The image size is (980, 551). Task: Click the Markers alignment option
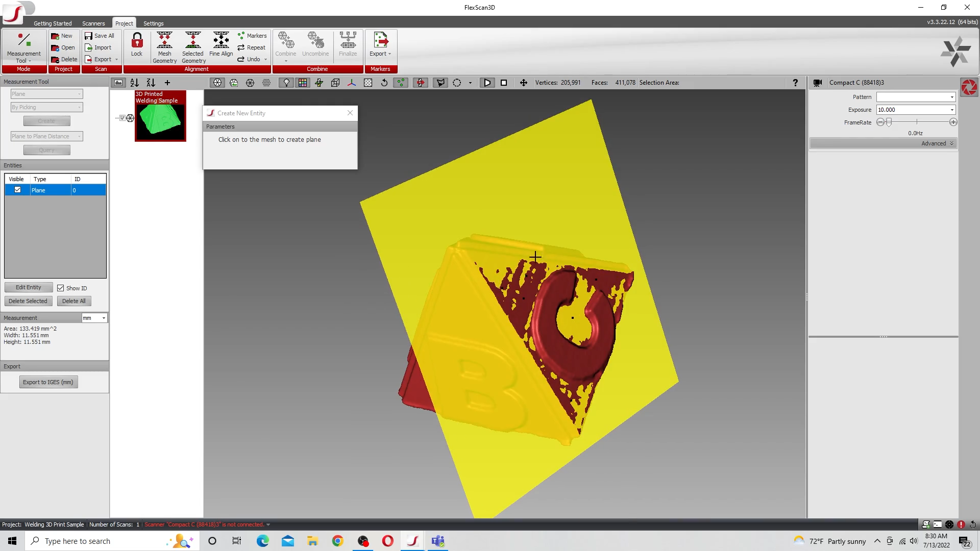pyautogui.click(x=252, y=36)
